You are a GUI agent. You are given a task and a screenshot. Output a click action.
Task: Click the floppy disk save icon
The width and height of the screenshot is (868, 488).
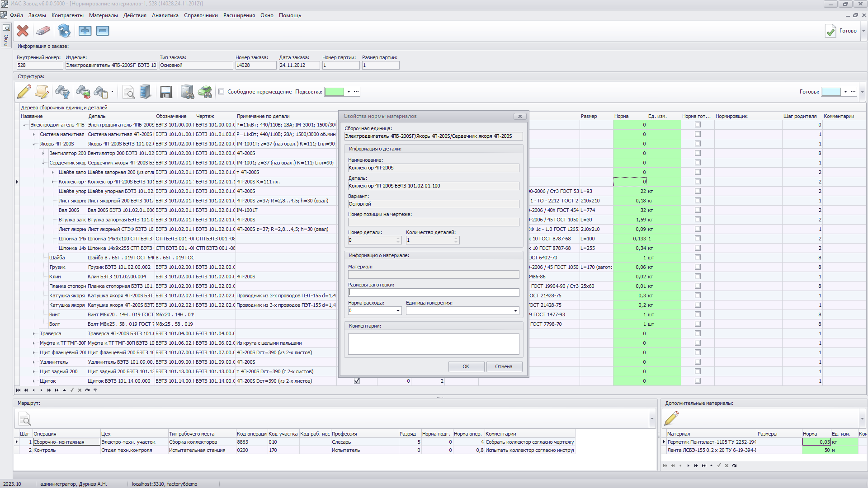click(x=166, y=92)
